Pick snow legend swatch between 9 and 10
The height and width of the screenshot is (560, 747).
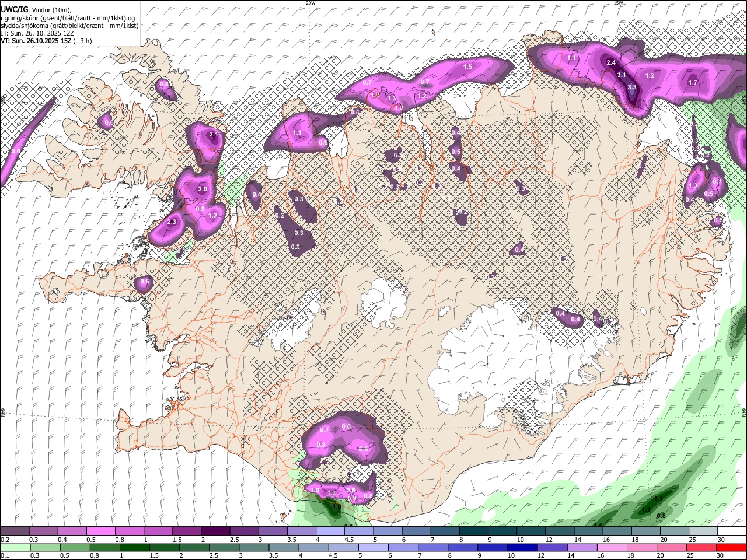pos(502,531)
